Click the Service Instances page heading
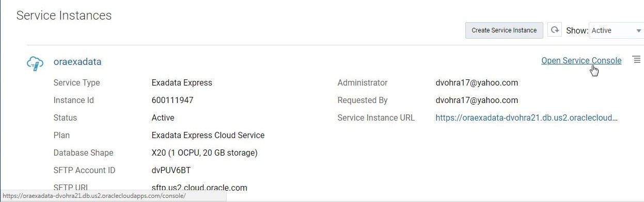644x202 pixels. pyautogui.click(x=64, y=15)
